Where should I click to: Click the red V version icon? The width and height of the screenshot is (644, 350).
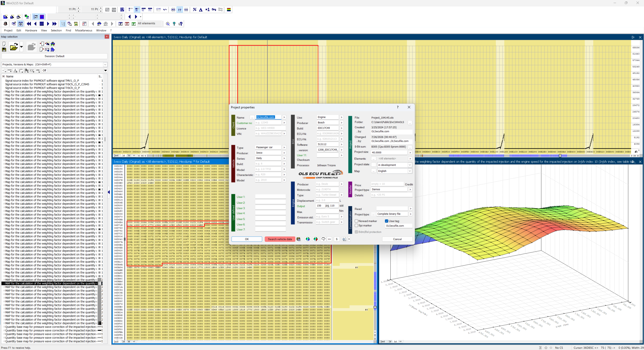pyautogui.click(x=127, y=24)
